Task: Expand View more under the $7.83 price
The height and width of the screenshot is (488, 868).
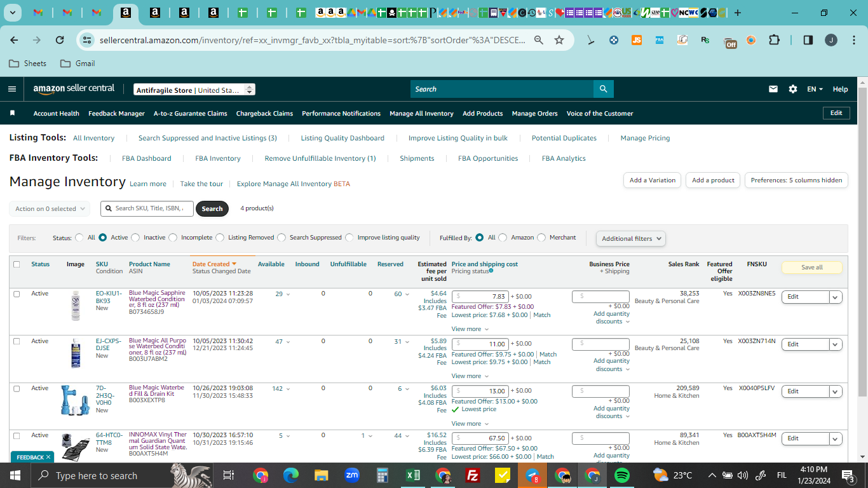Action: (470, 329)
